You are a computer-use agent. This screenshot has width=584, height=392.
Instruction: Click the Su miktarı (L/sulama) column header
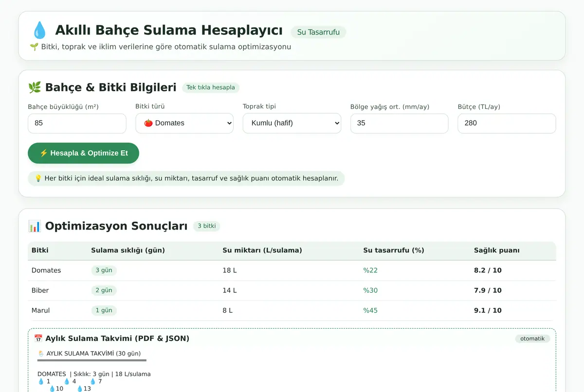pyautogui.click(x=262, y=250)
